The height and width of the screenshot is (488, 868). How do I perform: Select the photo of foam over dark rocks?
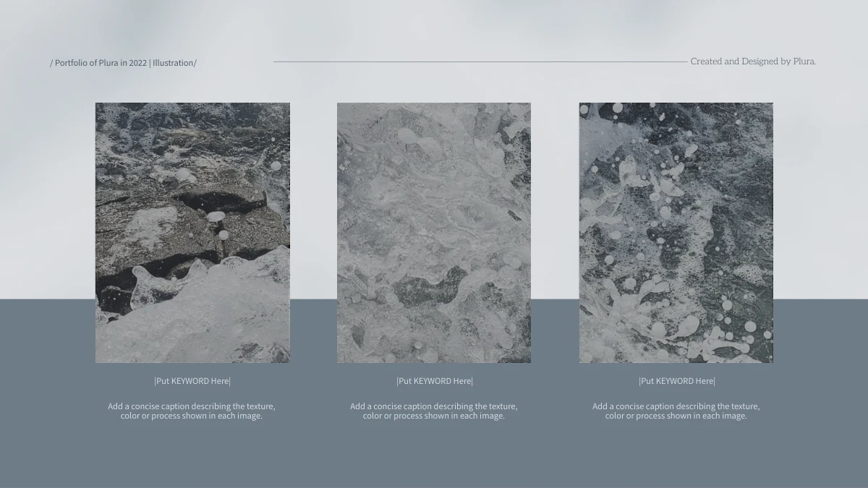point(192,233)
